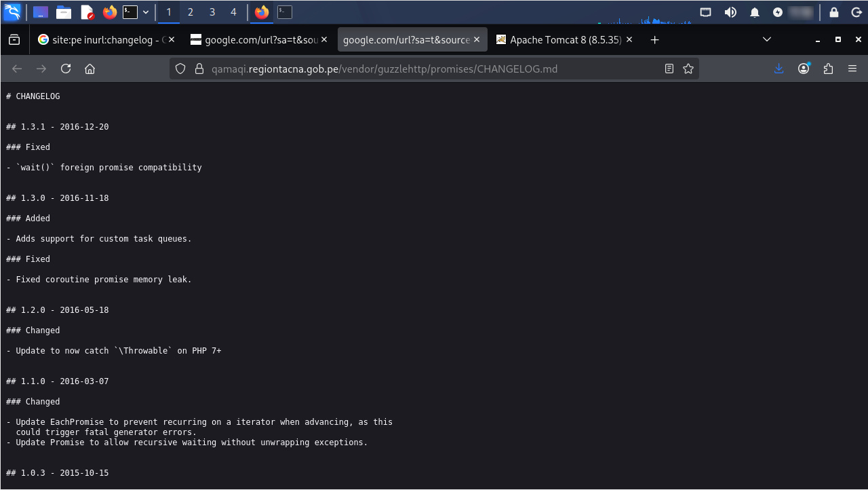Open a new browser tab
Image resolution: width=868 pixels, height=490 pixels.
click(x=654, y=40)
